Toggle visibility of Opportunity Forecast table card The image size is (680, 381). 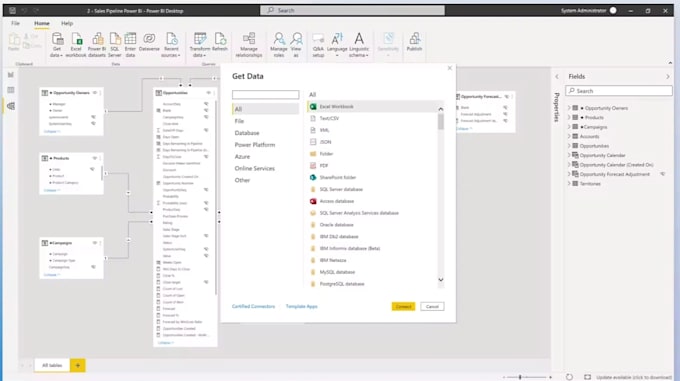pyautogui.click(x=507, y=97)
